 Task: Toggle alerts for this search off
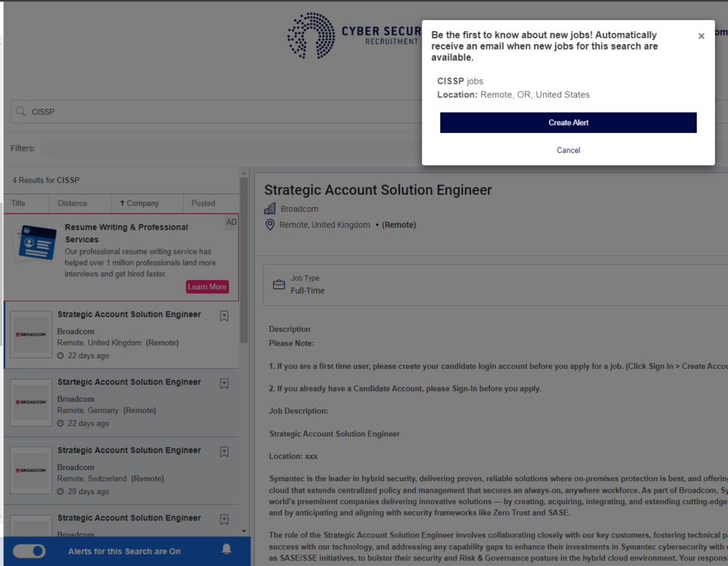point(29,551)
